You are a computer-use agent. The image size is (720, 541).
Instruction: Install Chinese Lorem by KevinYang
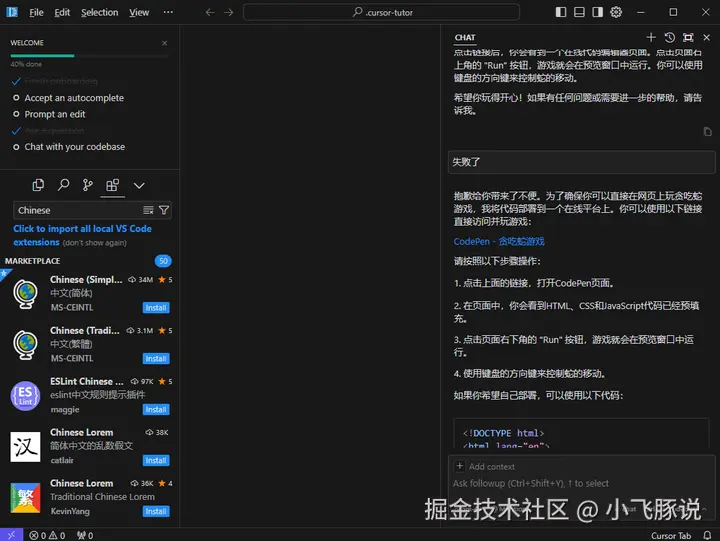(156, 512)
